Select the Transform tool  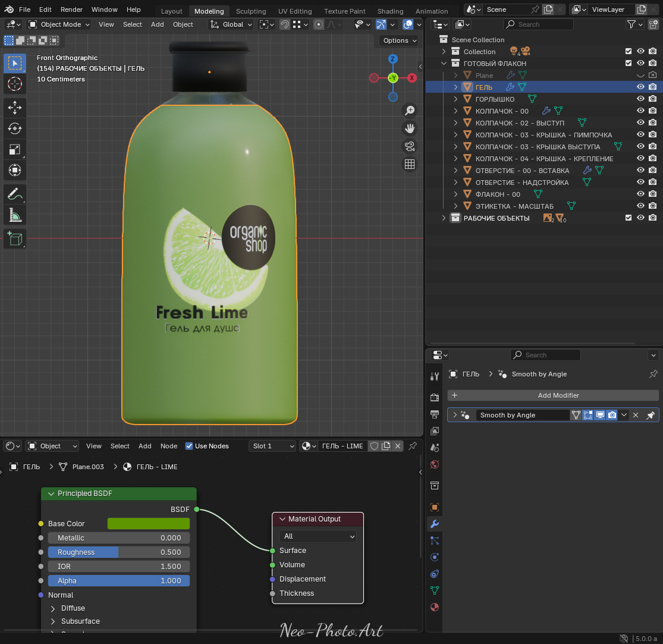(15, 171)
